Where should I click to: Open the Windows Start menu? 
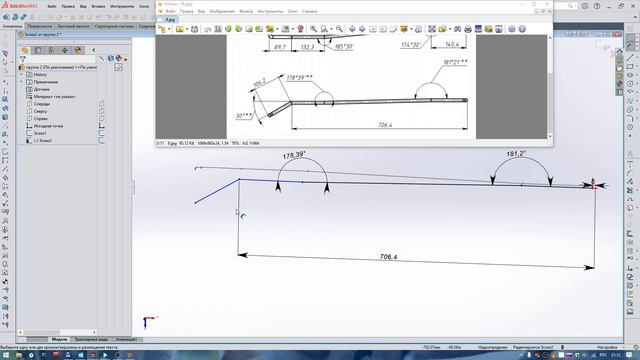coord(6,355)
